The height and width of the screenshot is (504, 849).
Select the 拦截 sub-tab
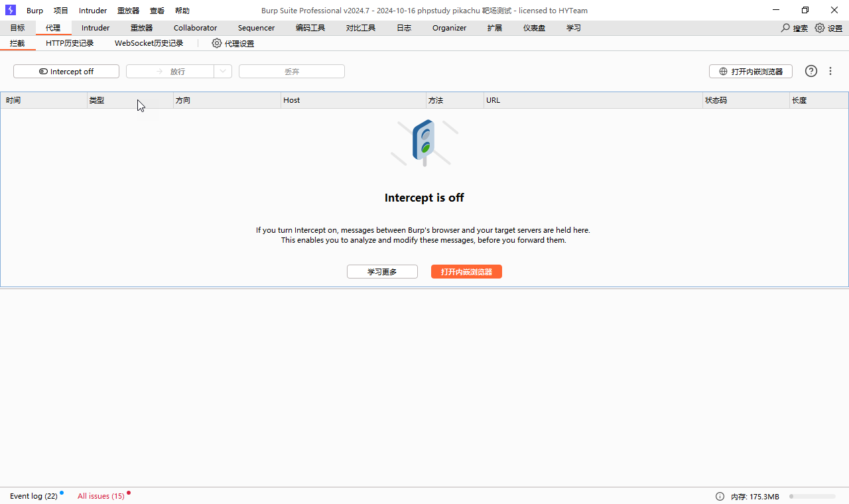(17, 43)
